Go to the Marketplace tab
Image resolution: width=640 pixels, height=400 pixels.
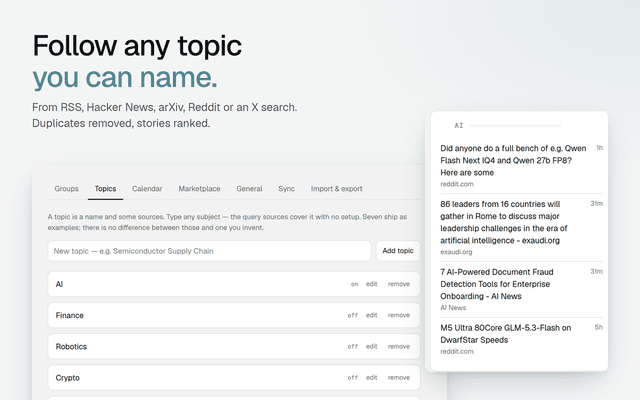click(x=199, y=189)
